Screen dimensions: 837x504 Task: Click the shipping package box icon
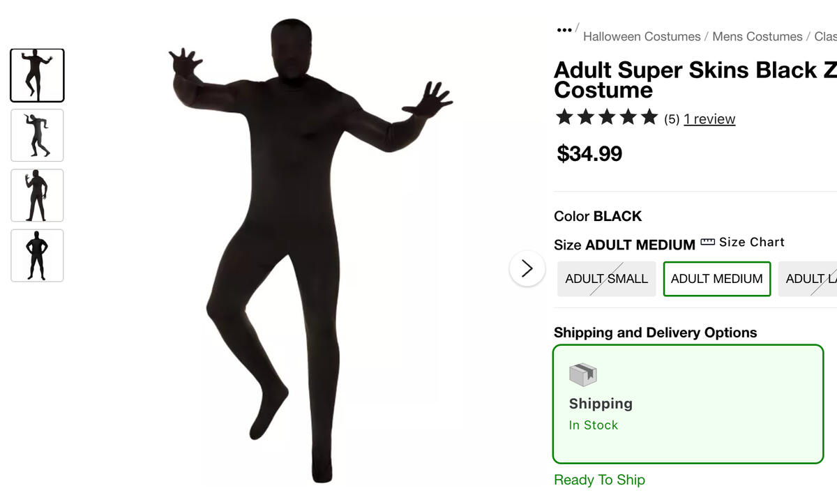583,374
